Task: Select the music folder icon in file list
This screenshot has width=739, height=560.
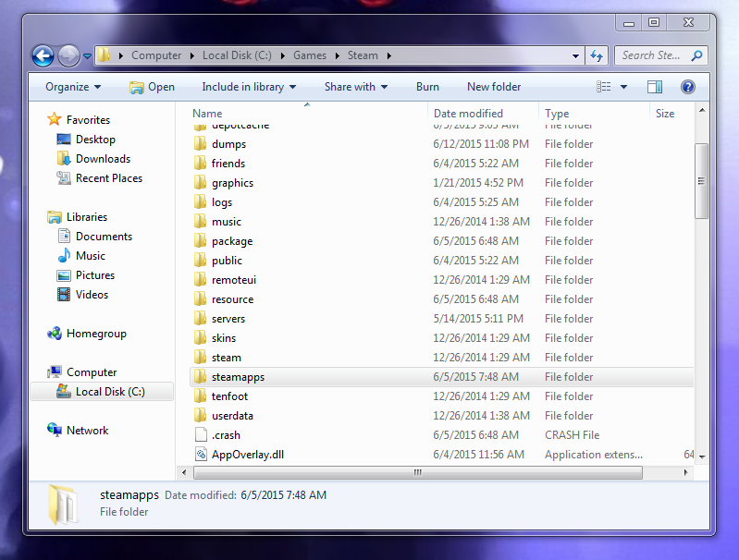Action: [x=201, y=222]
